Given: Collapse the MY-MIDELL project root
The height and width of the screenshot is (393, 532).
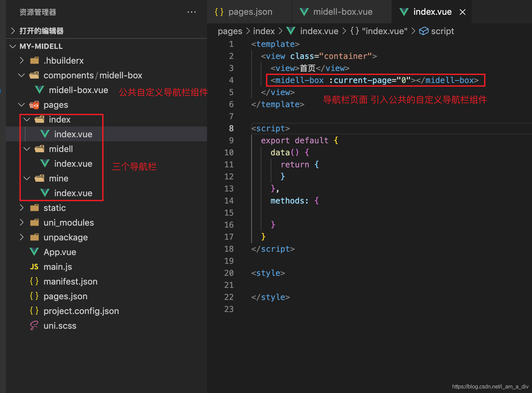Looking at the screenshot, I should (13, 46).
